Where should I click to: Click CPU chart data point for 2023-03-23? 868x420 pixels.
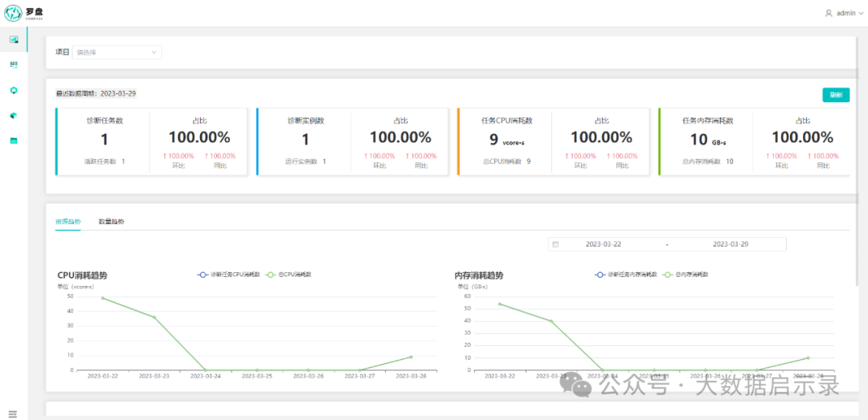pos(154,318)
